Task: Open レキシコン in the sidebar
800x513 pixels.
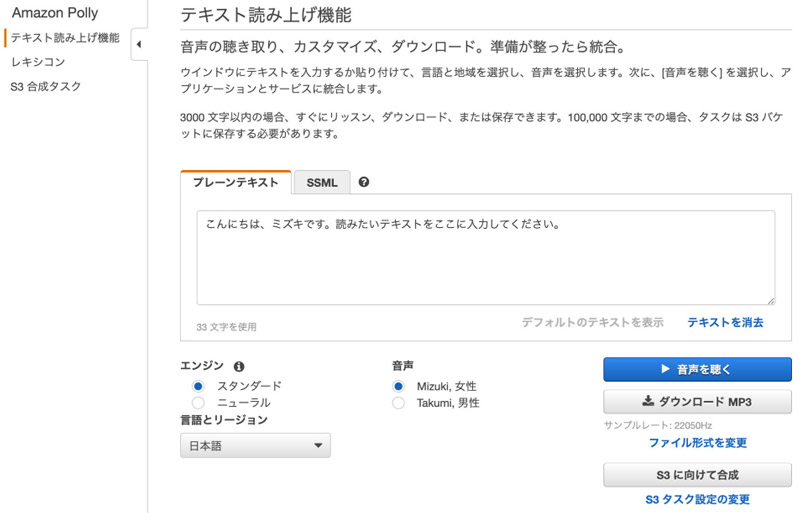Action: click(38, 62)
